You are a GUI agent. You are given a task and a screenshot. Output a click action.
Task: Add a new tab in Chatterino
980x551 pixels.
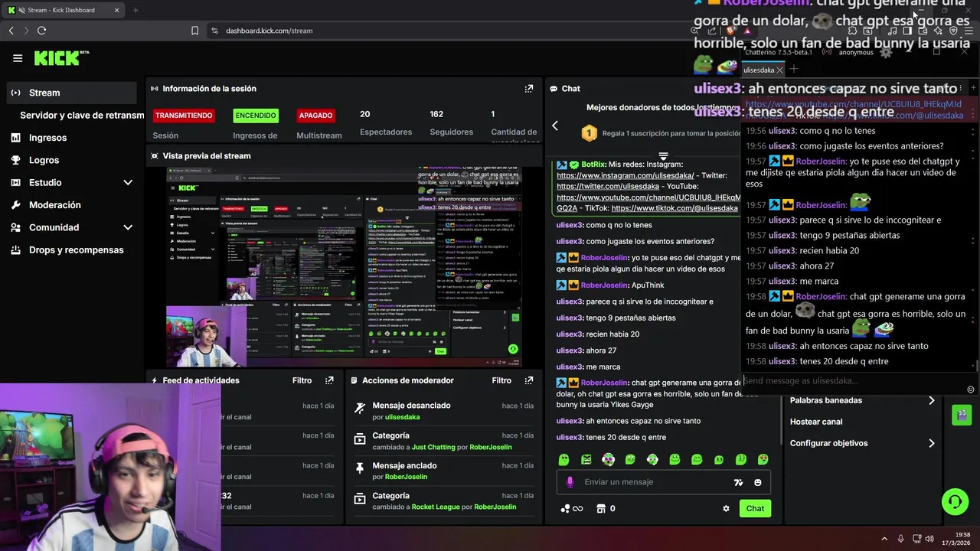point(794,70)
